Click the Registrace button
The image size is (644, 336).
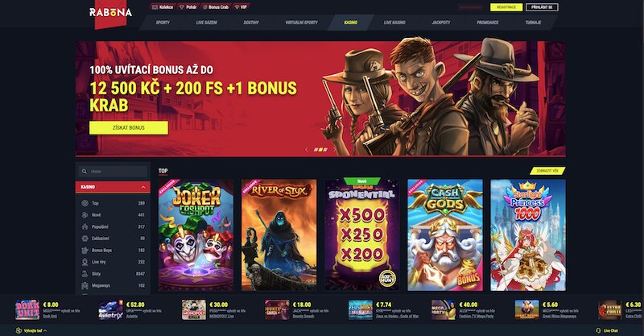[506, 7]
